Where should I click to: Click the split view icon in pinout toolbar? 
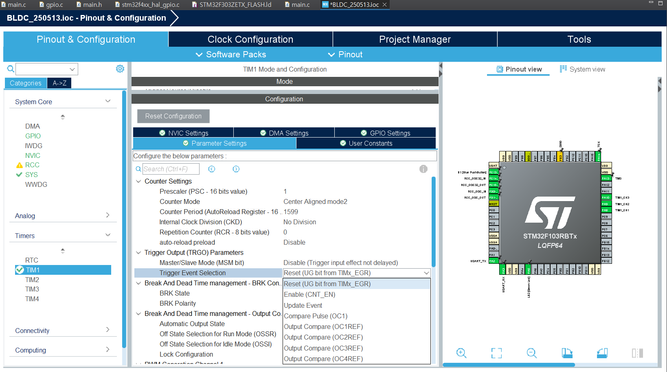pos(637,353)
